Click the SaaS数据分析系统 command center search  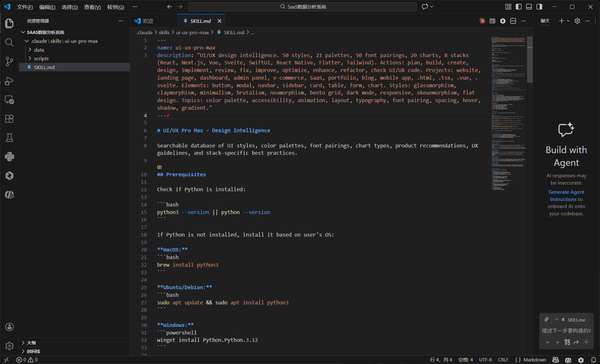tap(303, 7)
